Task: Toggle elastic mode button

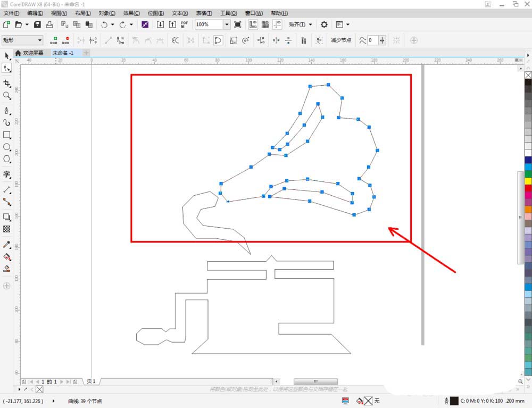Action: click(304, 40)
